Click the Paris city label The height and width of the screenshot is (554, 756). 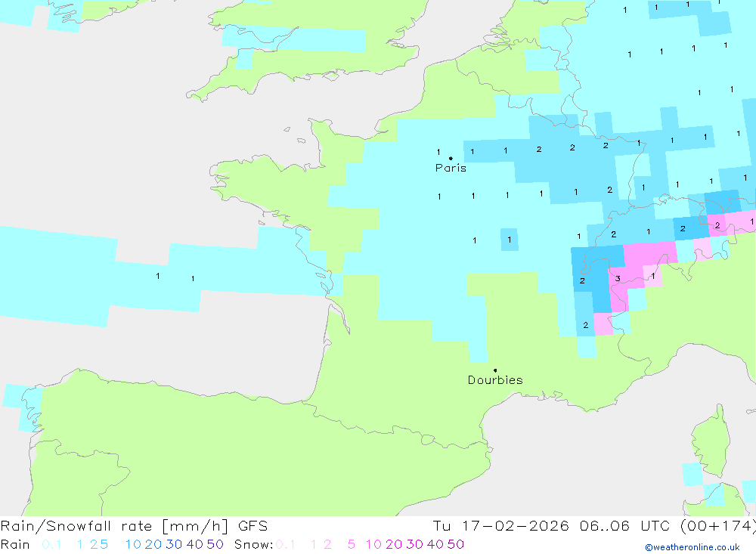pyautogui.click(x=451, y=168)
